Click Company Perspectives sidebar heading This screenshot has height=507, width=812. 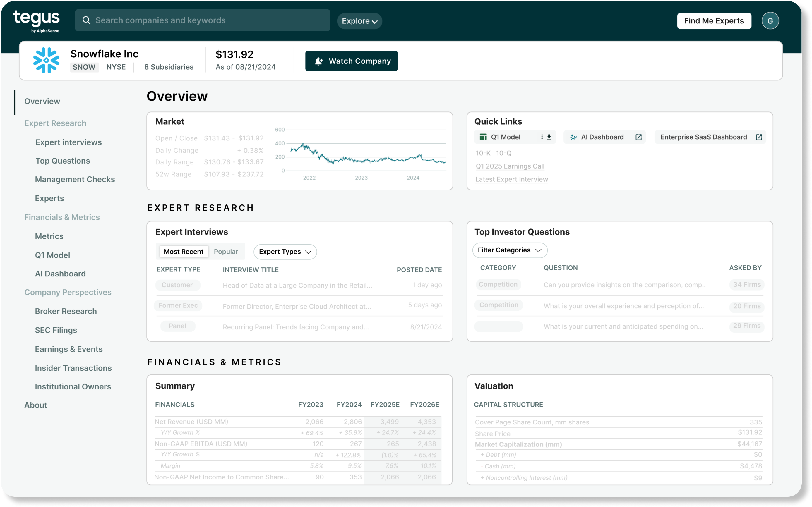click(x=68, y=292)
